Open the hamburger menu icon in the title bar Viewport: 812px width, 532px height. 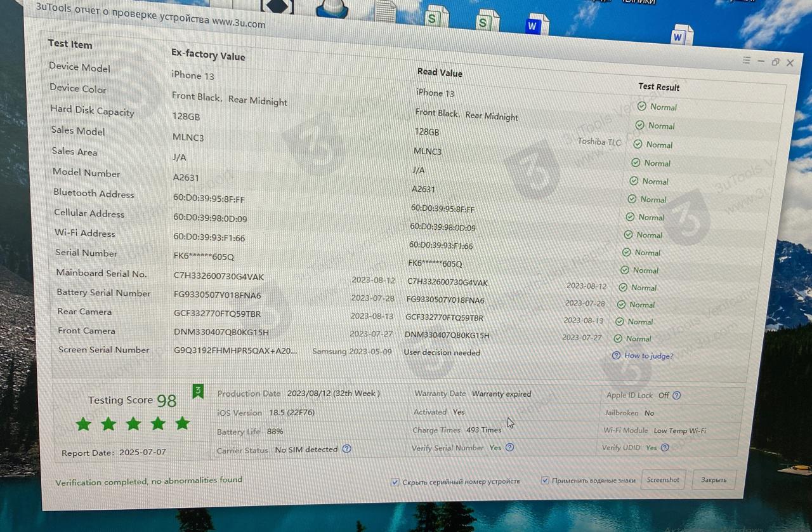click(747, 60)
